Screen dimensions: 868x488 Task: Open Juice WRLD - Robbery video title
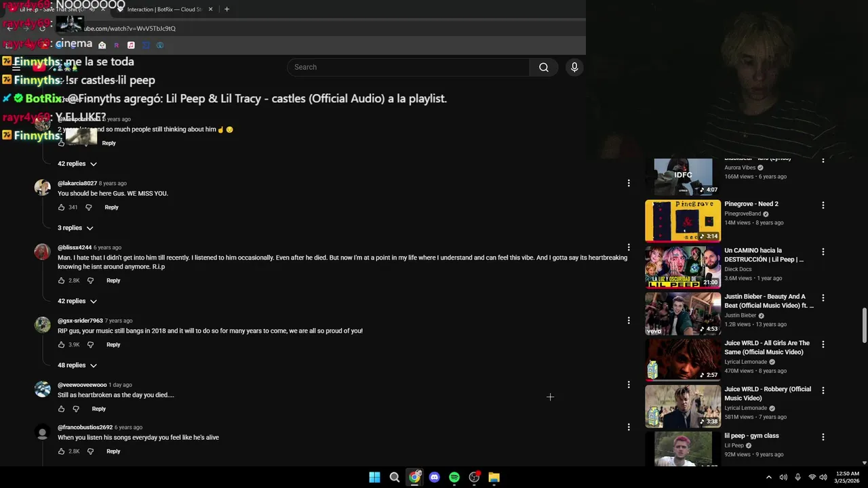tap(768, 394)
